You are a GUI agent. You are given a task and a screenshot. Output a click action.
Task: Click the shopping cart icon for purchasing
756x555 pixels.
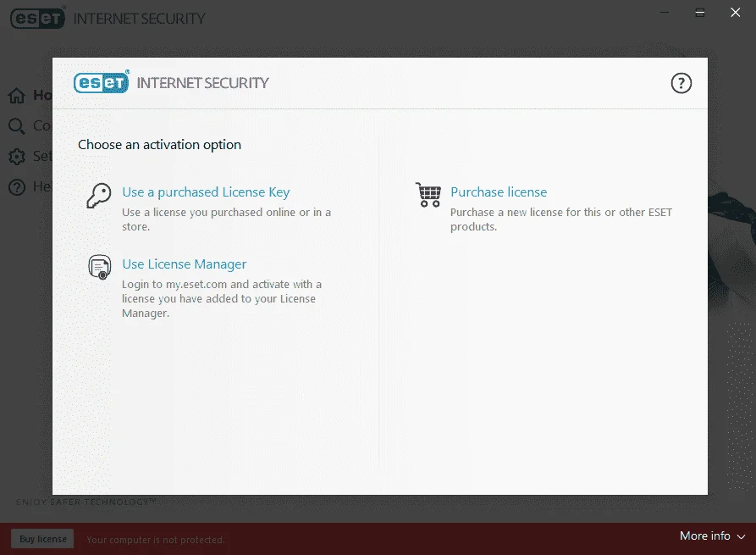tap(428, 195)
